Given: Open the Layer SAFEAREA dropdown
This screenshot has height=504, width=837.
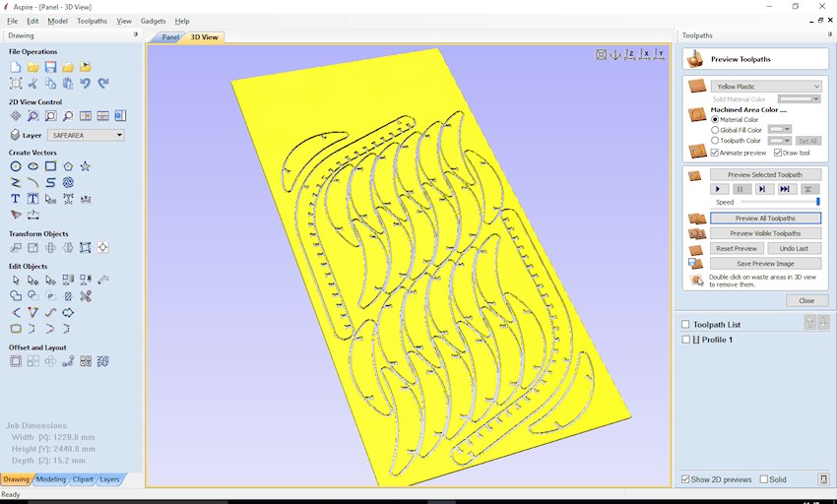Looking at the screenshot, I should click(x=86, y=135).
